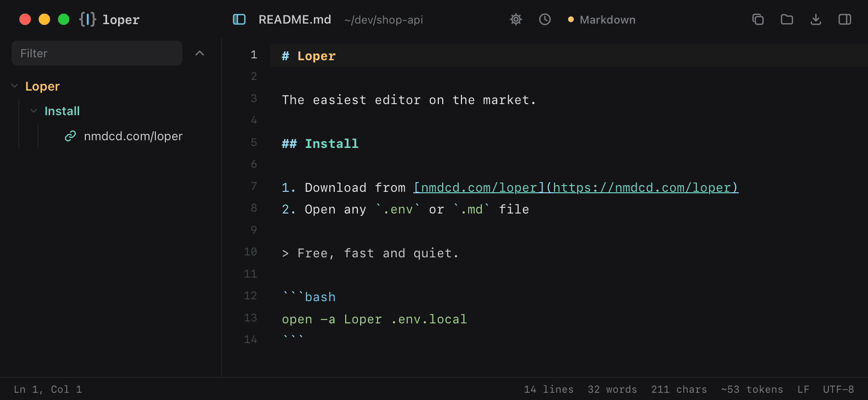Click the line '2. Open any .env or .md file'

coord(406,209)
